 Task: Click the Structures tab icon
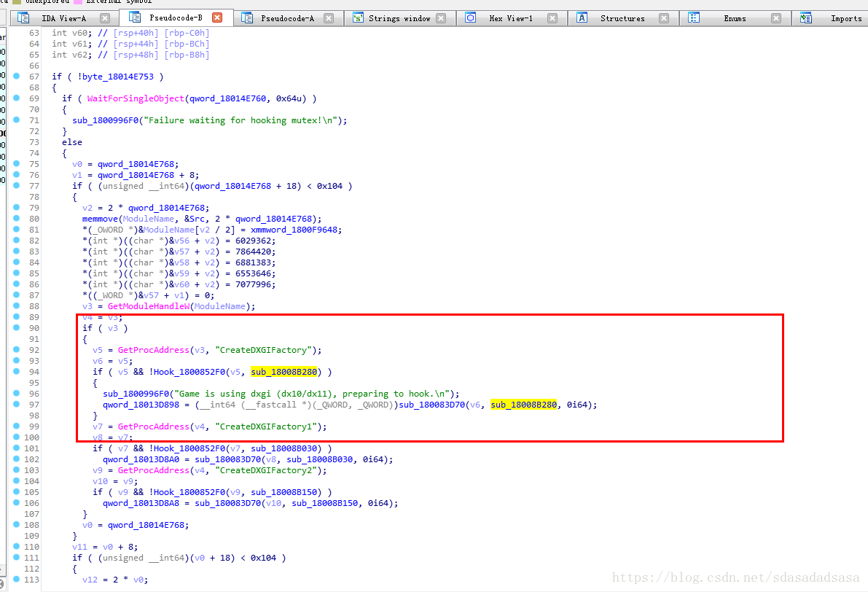click(x=582, y=17)
